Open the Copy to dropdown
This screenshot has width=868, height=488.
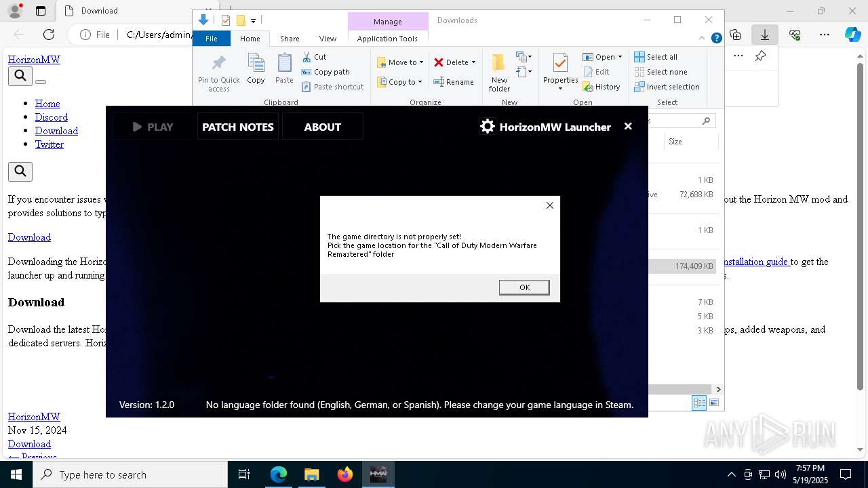pyautogui.click(x=399, y=82)
